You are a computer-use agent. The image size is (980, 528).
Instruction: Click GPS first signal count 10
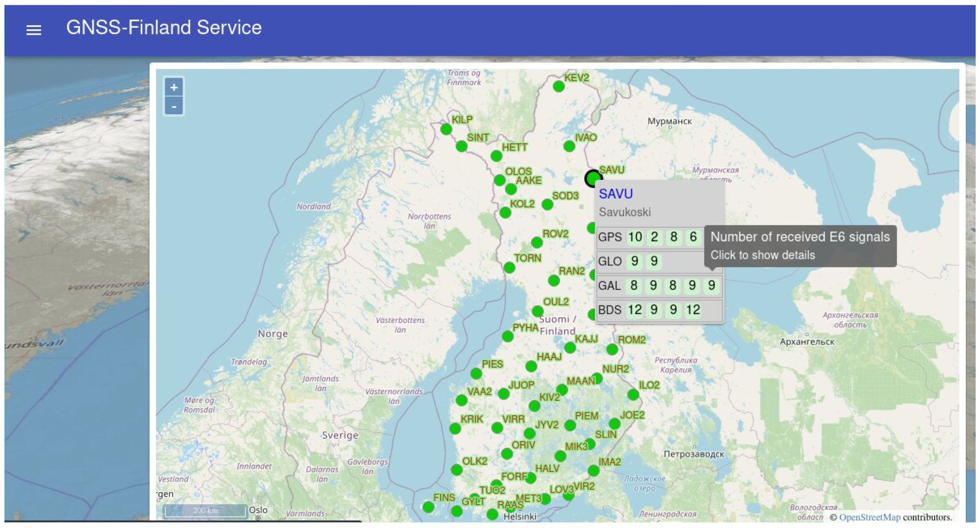(635, 237)
